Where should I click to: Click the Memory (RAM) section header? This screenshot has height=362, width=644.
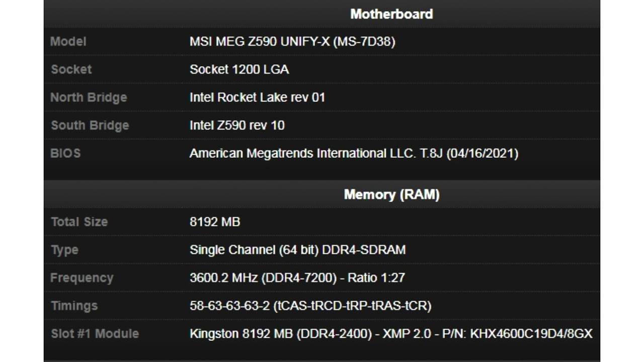391,195
